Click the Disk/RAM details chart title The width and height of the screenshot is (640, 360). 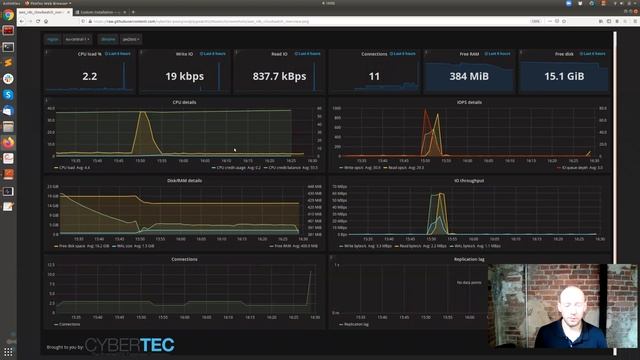[184, 180]
